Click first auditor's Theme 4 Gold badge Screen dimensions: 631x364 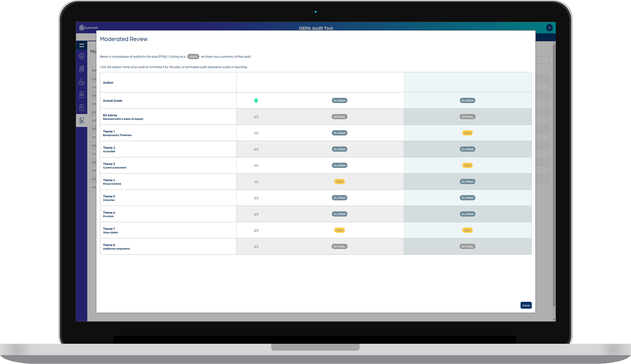pyautogui.click(x=339, y=182)
